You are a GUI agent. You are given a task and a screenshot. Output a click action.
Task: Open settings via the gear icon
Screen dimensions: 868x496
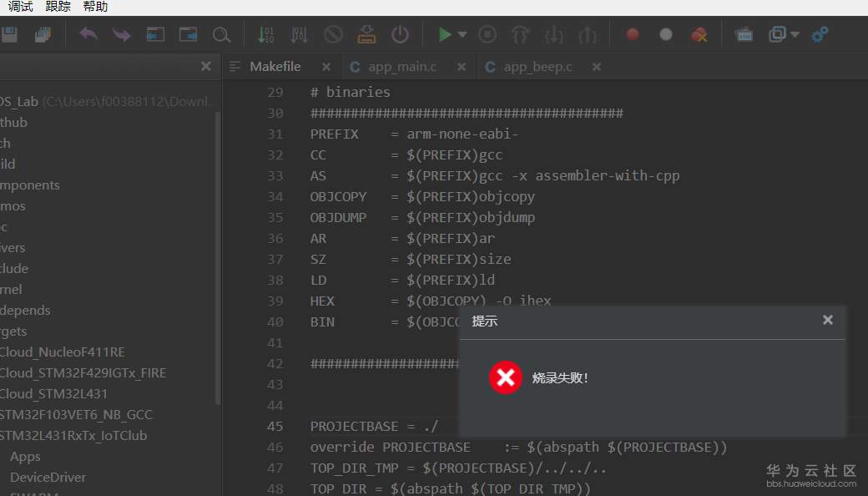click(x=819, y=34)
